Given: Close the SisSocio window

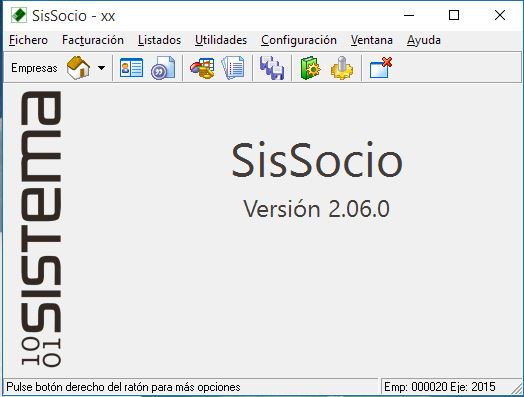Looking at the screenshot, I should pyautogui.click(x=500, y=15).
